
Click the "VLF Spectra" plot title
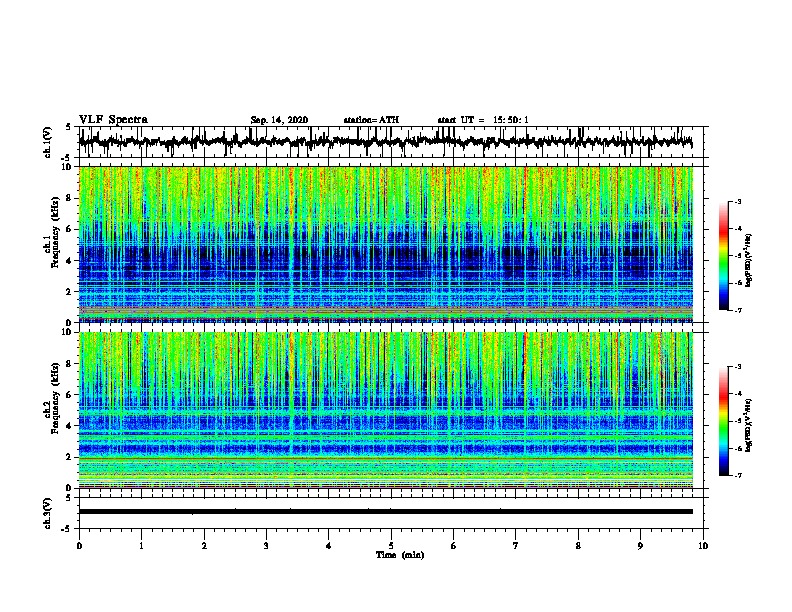pyautogui.click(x=113, y=120)
